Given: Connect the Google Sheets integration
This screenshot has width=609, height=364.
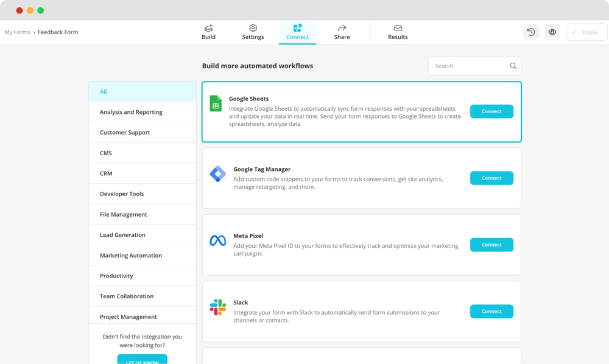Looking at the screenshot, I should coord(491,111).
